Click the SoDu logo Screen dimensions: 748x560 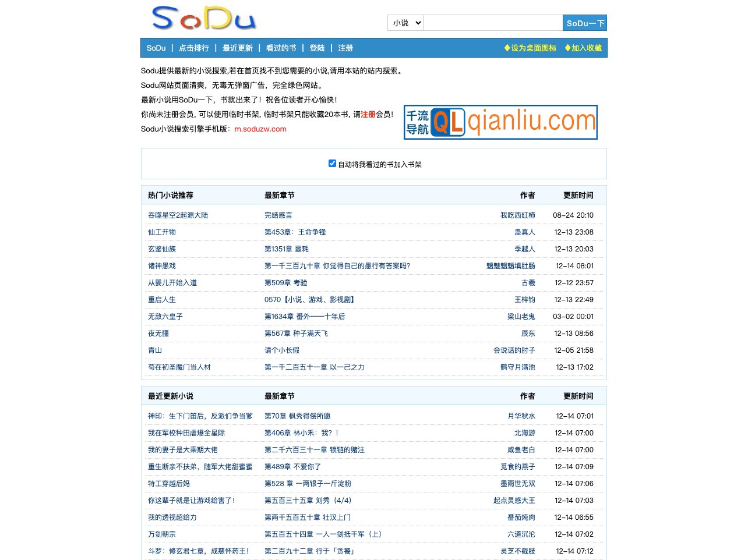pos(203,19)
